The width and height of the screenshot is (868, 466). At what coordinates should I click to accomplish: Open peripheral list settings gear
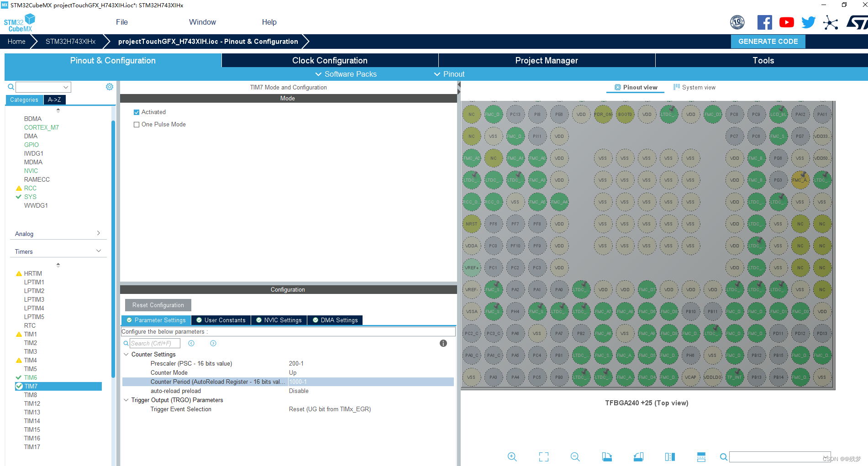pyautogui.click(x=110, y=87)
